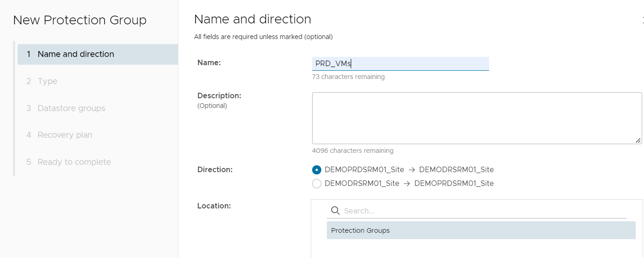The height and width of the screenshot is (258, 644).
Task: Select direction DEMOPRDSRM01_Site to DEMODRSRM01_Site
Action: tap(317, 170)
